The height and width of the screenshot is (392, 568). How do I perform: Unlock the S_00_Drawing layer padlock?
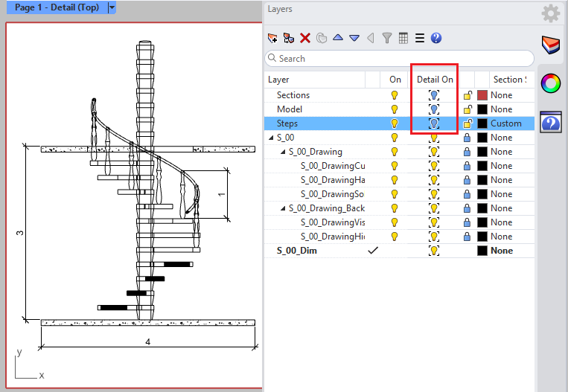coord(468,152)
